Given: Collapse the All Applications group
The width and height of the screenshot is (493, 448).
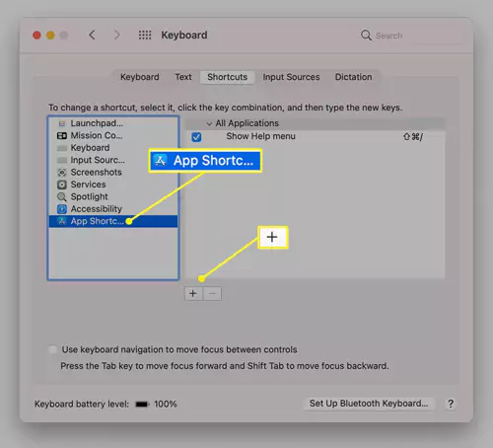Looking at the screenshot, I should click(209, 123).
